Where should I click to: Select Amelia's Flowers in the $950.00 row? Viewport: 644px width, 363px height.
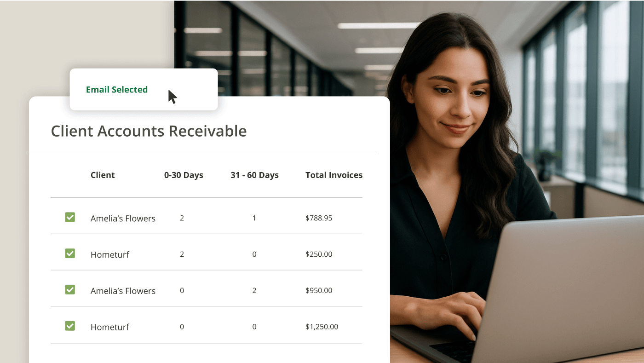[123, 291]
